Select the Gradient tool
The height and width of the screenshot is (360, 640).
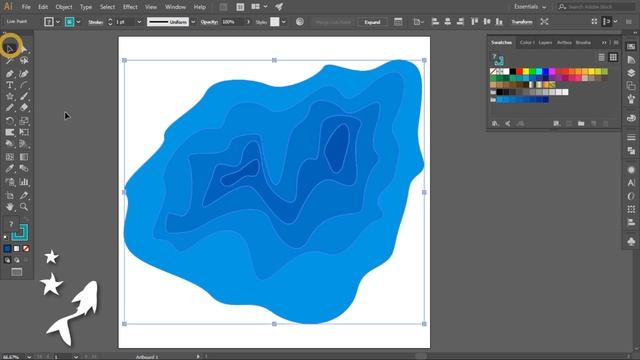(x=24, y=157)
